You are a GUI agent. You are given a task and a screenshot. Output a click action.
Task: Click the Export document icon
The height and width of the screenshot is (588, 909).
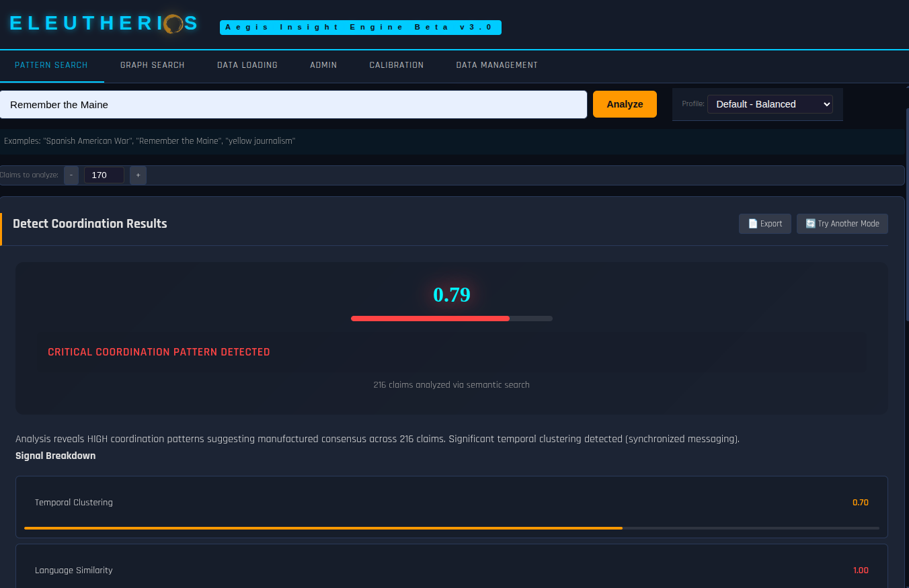[753, 224]
